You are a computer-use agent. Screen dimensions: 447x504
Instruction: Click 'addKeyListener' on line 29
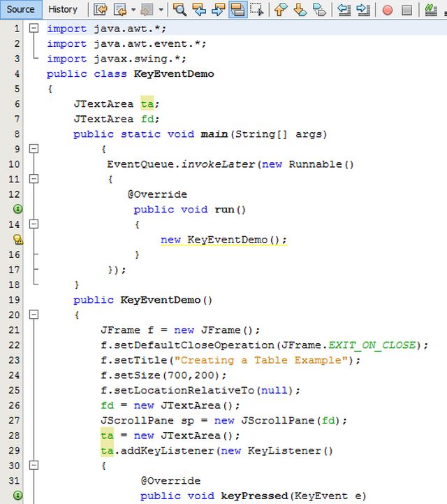click(x=167, y=451)
